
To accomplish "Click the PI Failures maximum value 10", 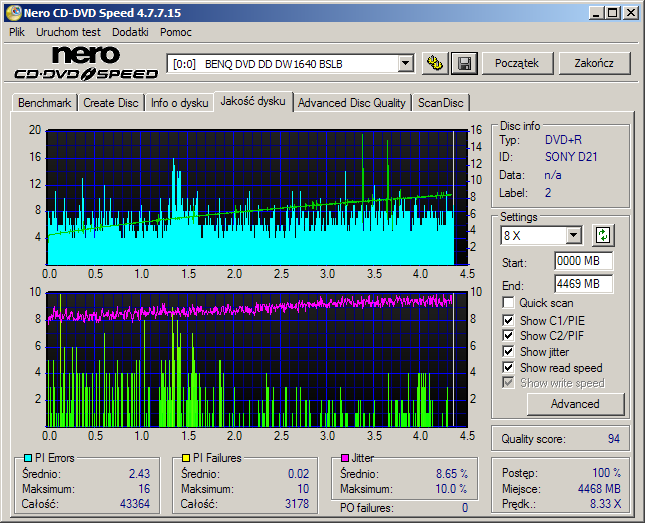I will [303, 489].
